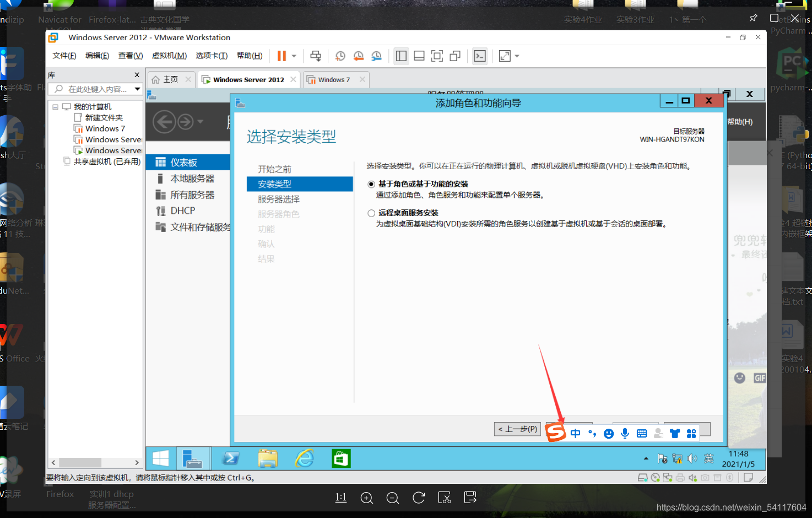812x518 pixels.
Task: Open Server Manager from guest taskbar
Action: pos(193,458)
